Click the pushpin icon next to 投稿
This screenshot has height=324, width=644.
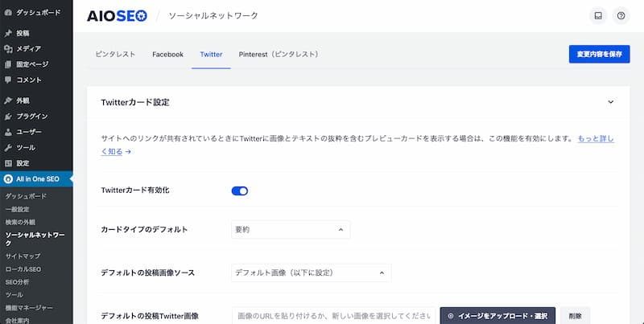[8, 33]
